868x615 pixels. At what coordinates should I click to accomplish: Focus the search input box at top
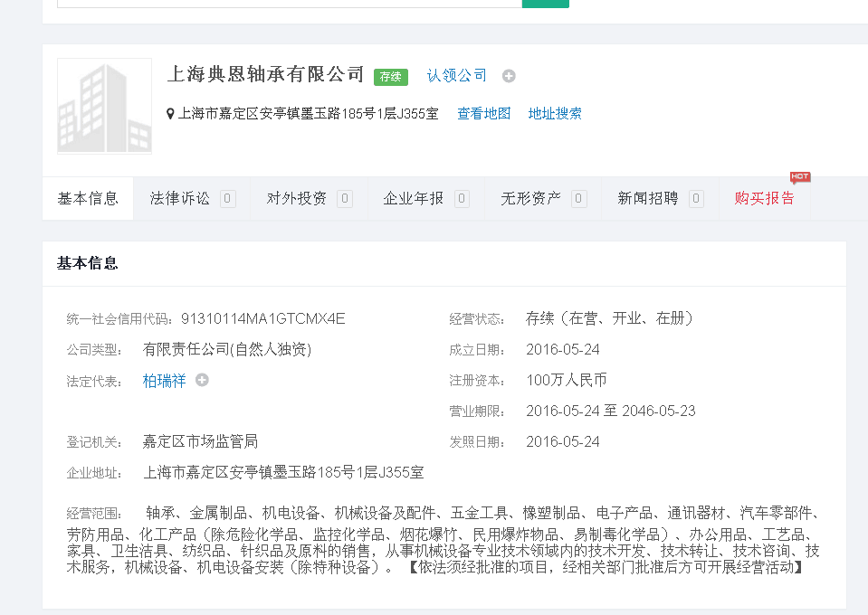[290, 3]
